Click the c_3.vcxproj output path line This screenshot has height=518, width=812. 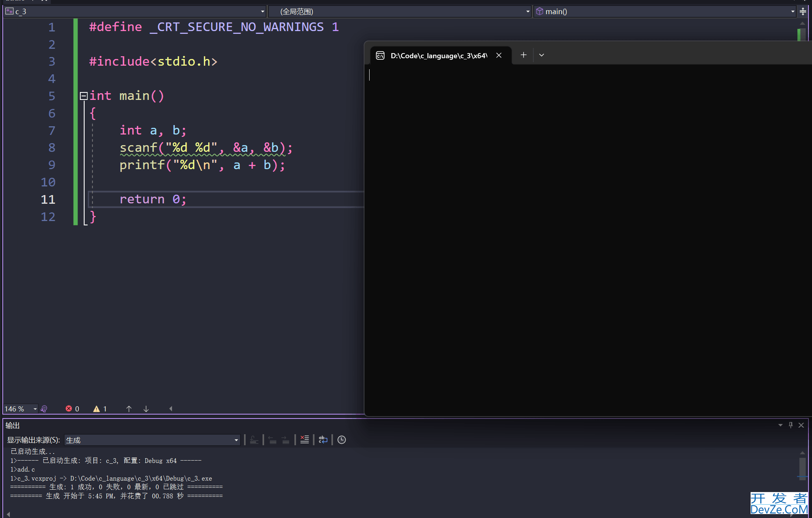pyautogui.click(x=111, y=478)
